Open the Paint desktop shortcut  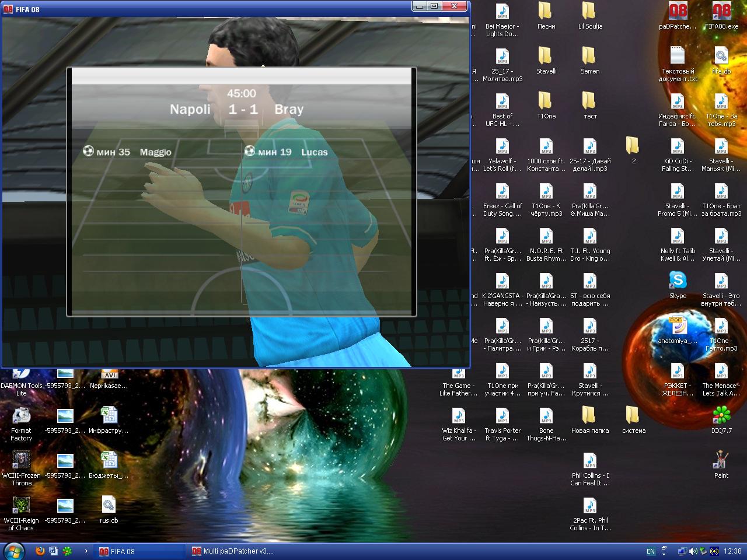[x=721, y=465]
